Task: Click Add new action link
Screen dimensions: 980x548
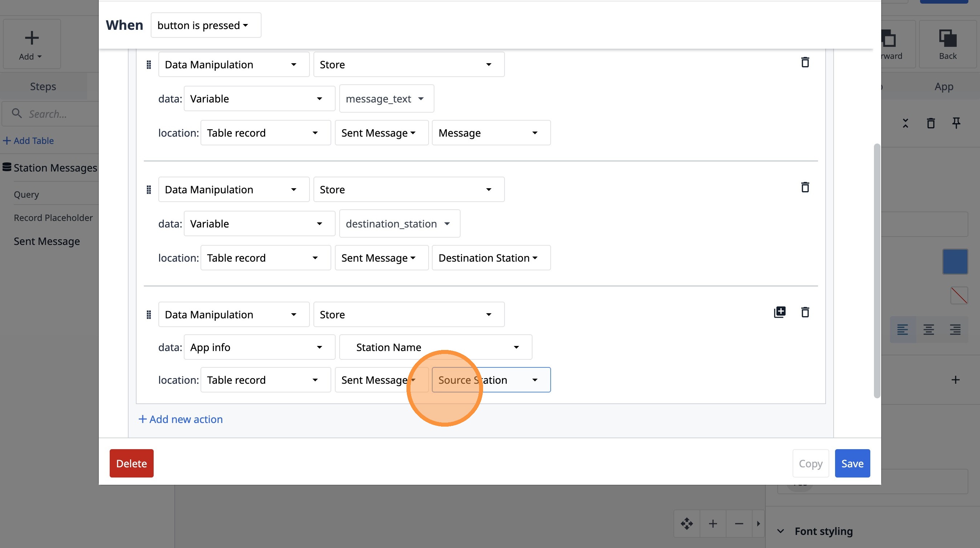Action: coord(181,419)
